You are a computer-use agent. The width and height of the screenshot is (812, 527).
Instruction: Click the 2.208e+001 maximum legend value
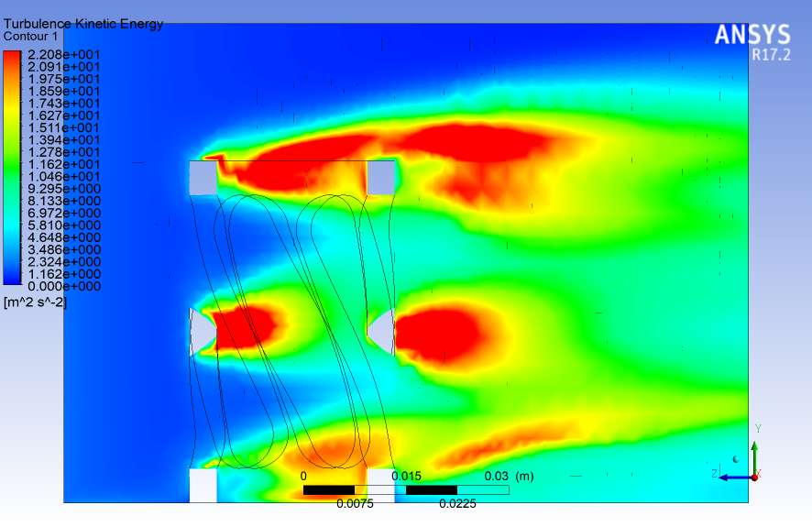(x=64, y=54)
